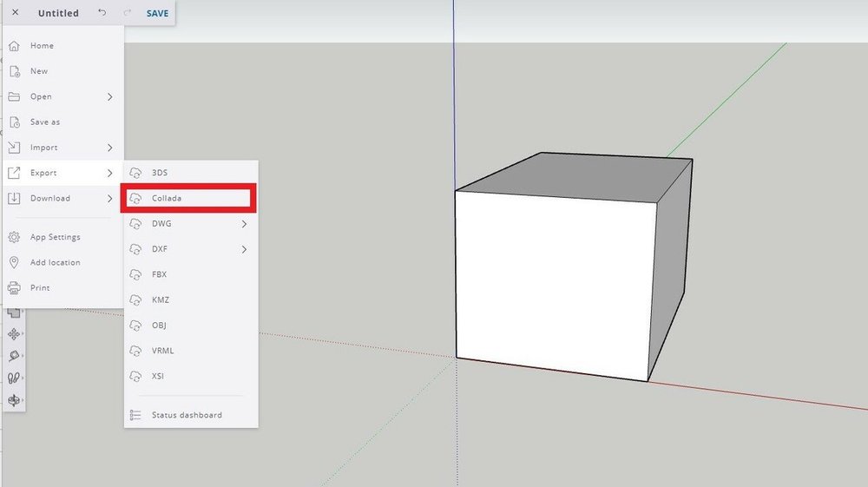Click the Save as icon
868x487 pixels.
[15, 122]
